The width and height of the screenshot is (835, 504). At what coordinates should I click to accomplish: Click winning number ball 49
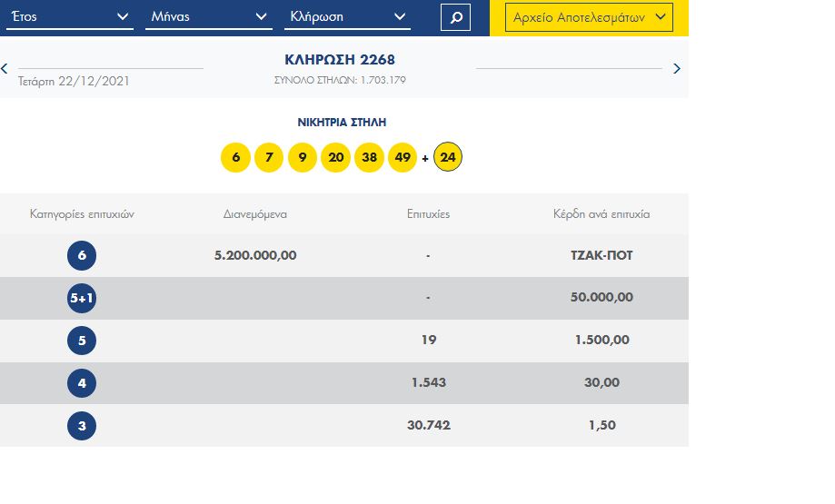(x=402, y=158)
